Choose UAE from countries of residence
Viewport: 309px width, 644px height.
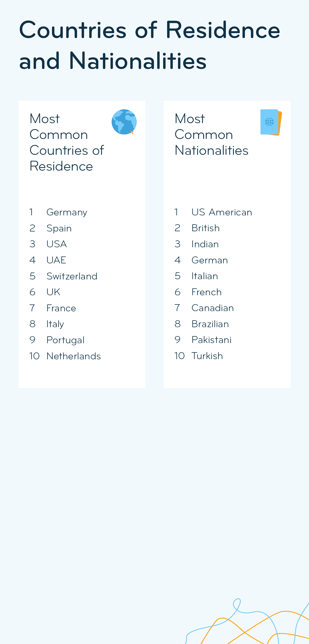click(56, 260)
